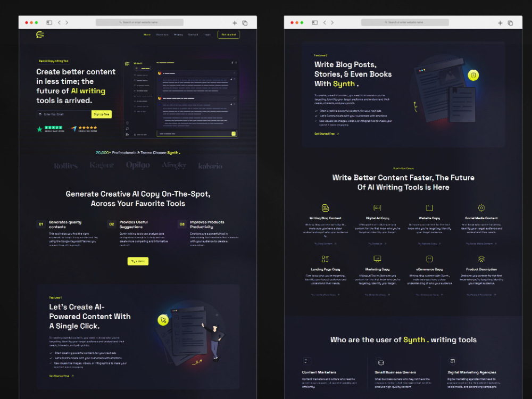Viewport: 532px width, 399px height.
Task: Go back in the left browser window
Action: (59, 22)
